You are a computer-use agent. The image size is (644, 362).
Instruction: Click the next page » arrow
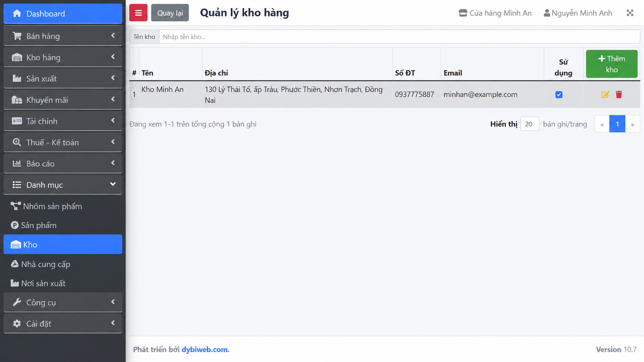tap(632, 124)
